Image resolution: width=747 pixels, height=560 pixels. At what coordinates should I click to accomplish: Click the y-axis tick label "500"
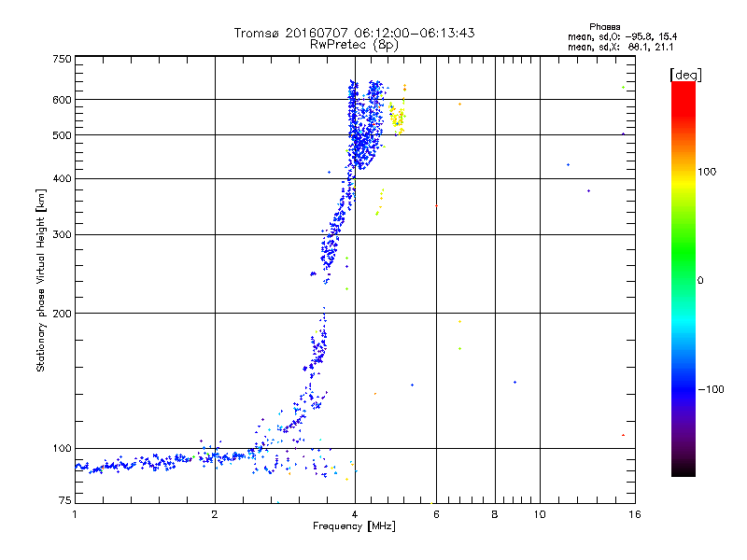pos(62,135)
